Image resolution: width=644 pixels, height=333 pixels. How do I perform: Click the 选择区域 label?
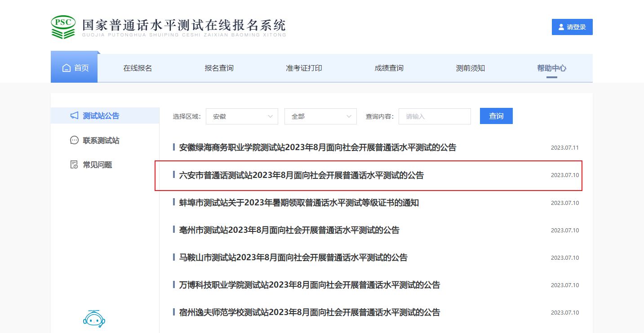pyautogui.click(x=187, y=116)
